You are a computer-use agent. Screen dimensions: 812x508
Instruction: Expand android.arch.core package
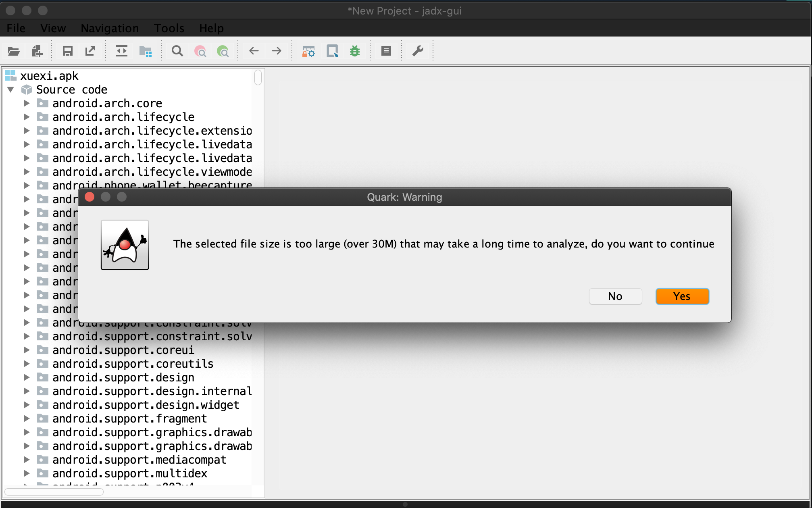coord(27,103)
